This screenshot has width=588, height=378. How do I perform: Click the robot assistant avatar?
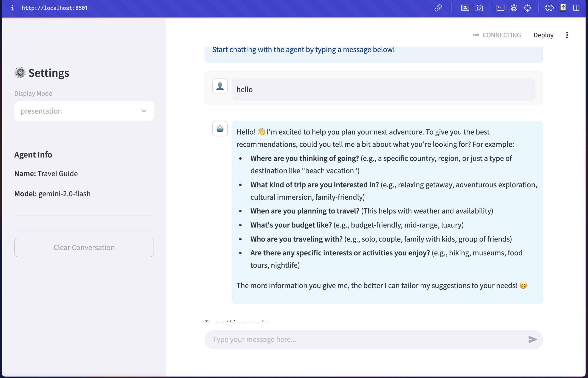pyautogui.click(x=220, y=128)
